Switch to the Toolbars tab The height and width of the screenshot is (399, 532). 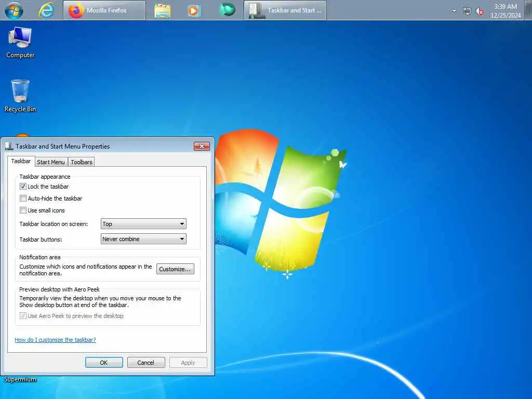[x=82, y=162]
